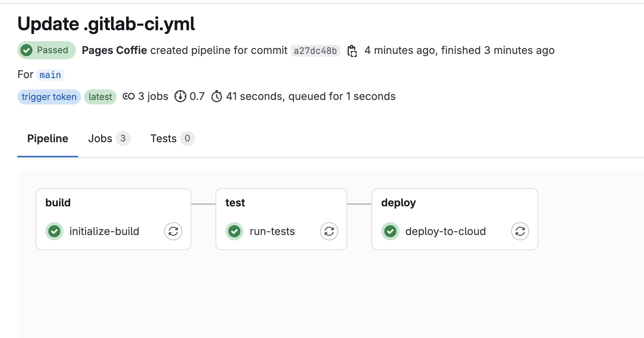Retry the initialize-build job
Image resolution: width=644 pixels, height=338 pixels.
click(173, 231)
